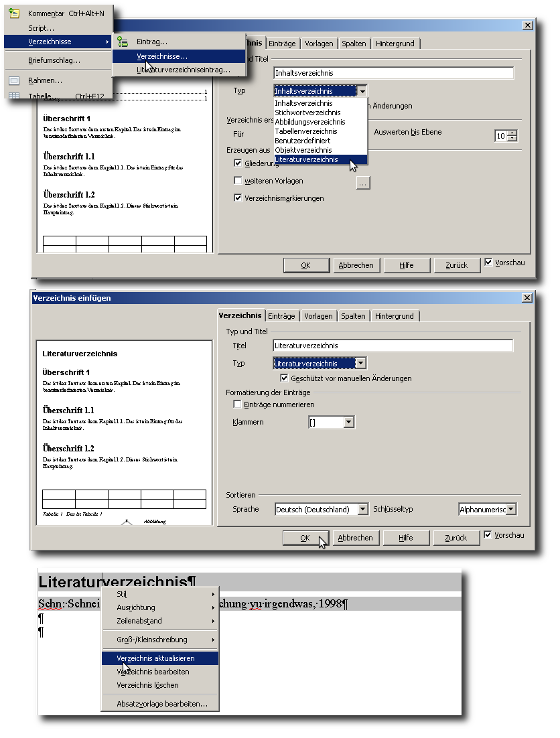Screen dimensions: 560x738
Task: Uncheck the Verzeichnismarkierungen checkbox
Action: click(238, 198)
